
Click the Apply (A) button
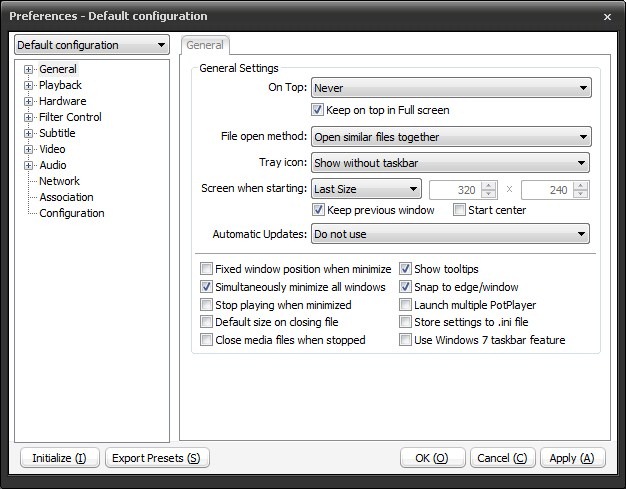point(573,457)
